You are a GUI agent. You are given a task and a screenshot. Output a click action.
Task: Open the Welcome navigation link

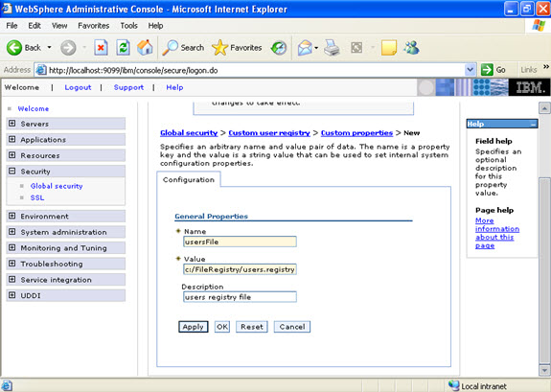tap(34, 108)
